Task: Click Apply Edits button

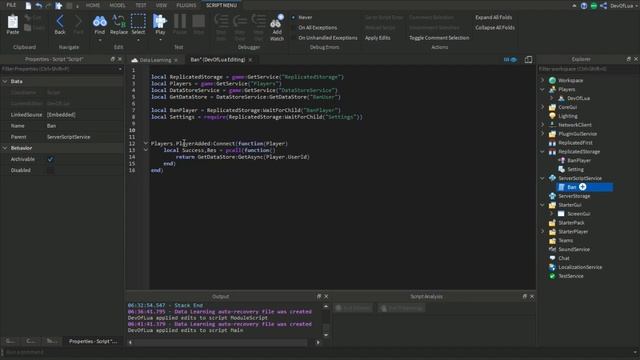Action: click(378, 38)
